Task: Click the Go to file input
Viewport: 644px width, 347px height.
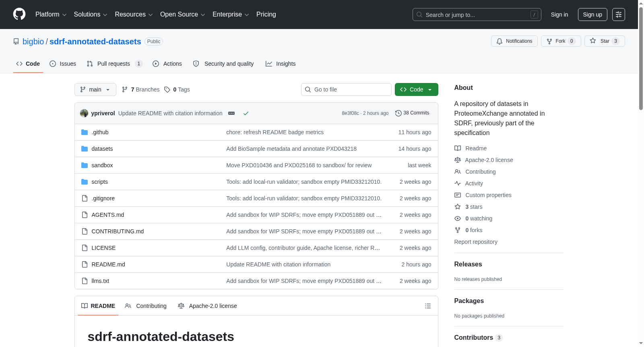Action: tap(346, 89)
